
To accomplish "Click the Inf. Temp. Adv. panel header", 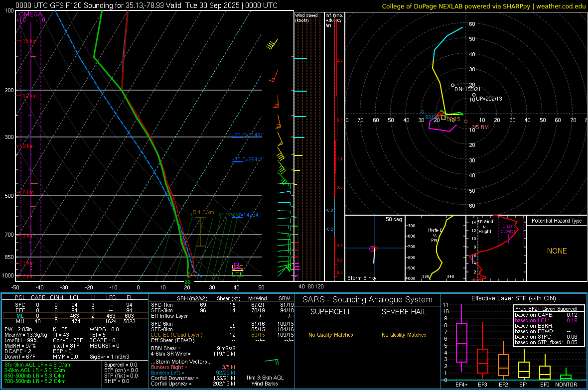I will tap(334, 20).
